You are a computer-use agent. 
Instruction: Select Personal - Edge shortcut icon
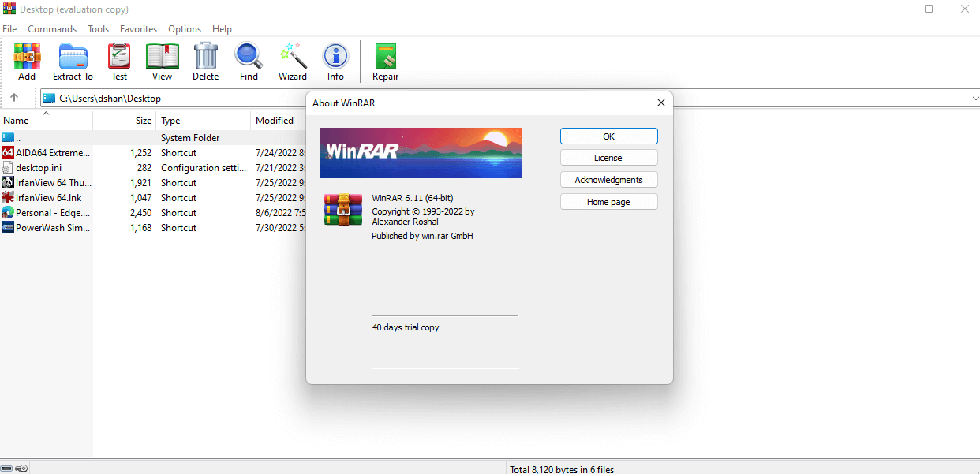(x=8, y=213)
